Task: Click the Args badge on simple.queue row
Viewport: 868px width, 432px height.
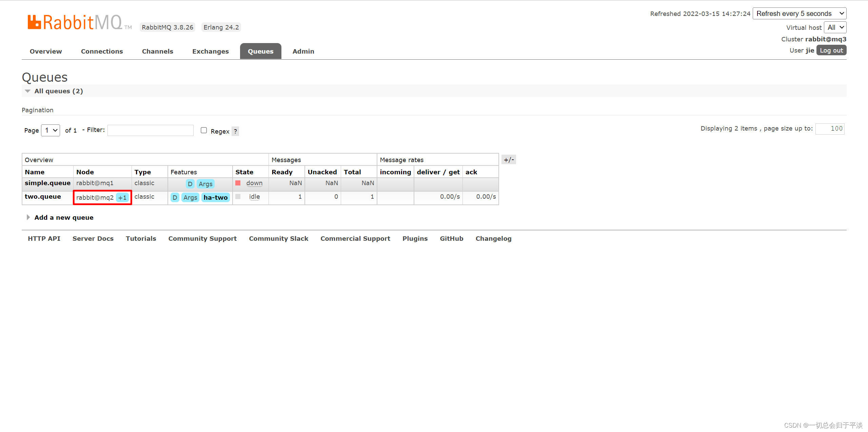Action: point(205,184)
